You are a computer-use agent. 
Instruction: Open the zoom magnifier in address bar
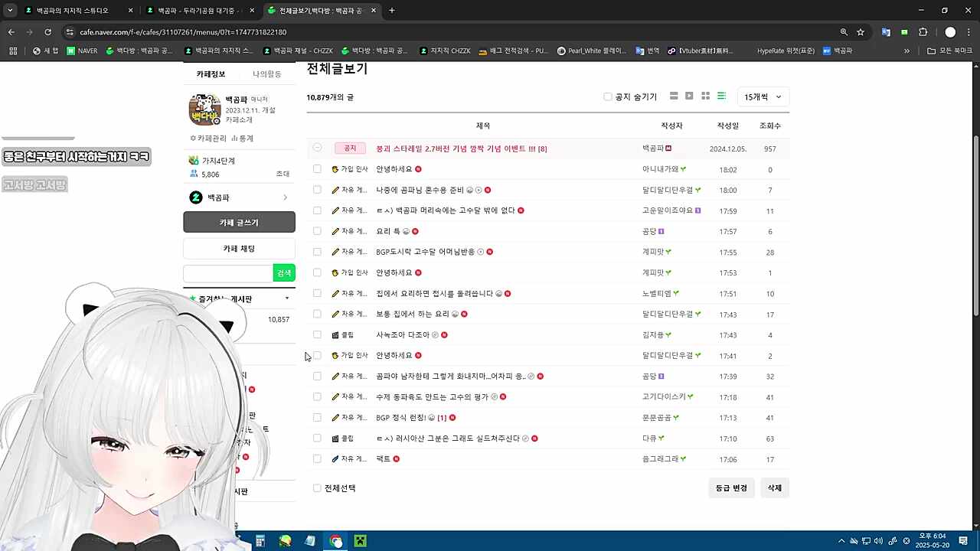(844, 32)
